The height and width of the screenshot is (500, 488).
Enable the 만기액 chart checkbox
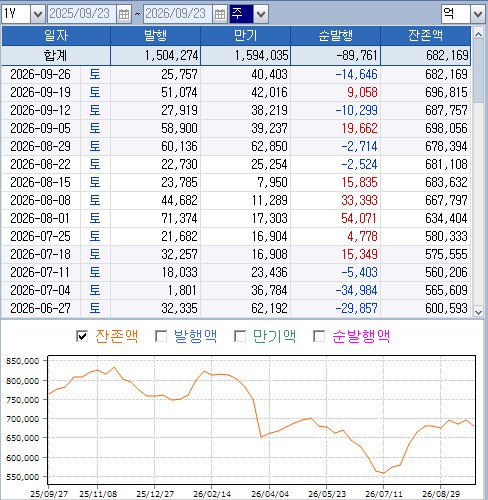240,336
